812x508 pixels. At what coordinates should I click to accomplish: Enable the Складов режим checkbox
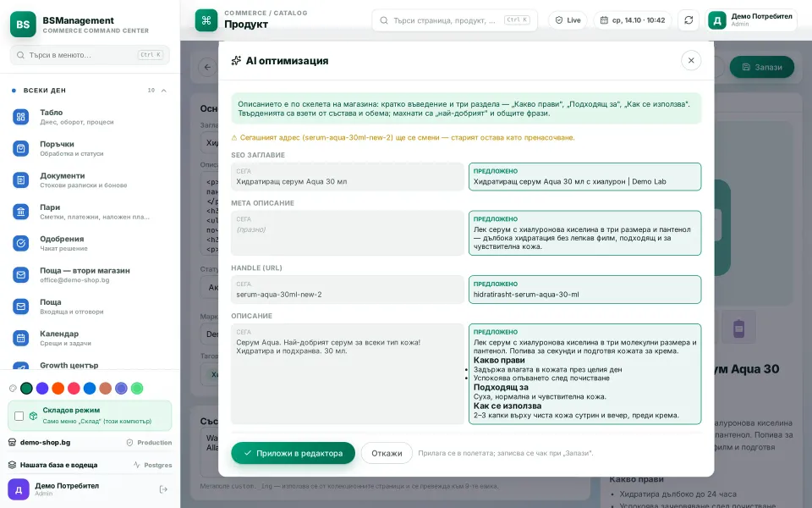[19, 416]
